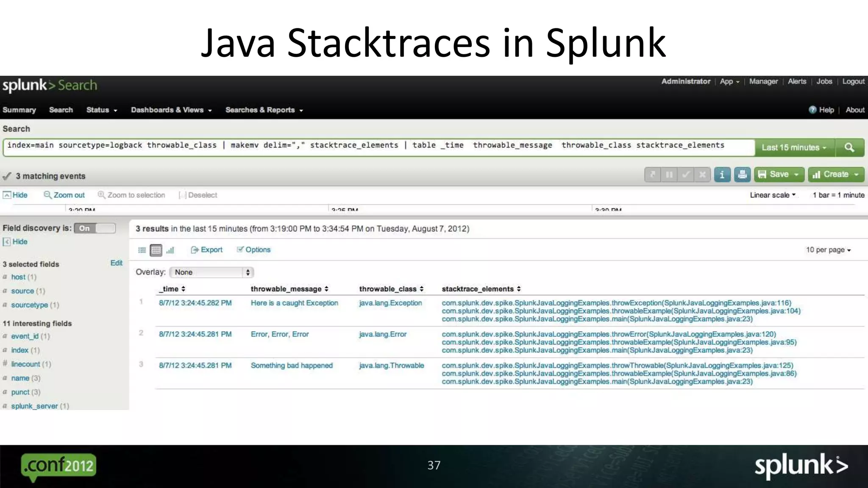Click java.lang.Exception cell
Screen dimensions: 868x488
coord(390,303)
